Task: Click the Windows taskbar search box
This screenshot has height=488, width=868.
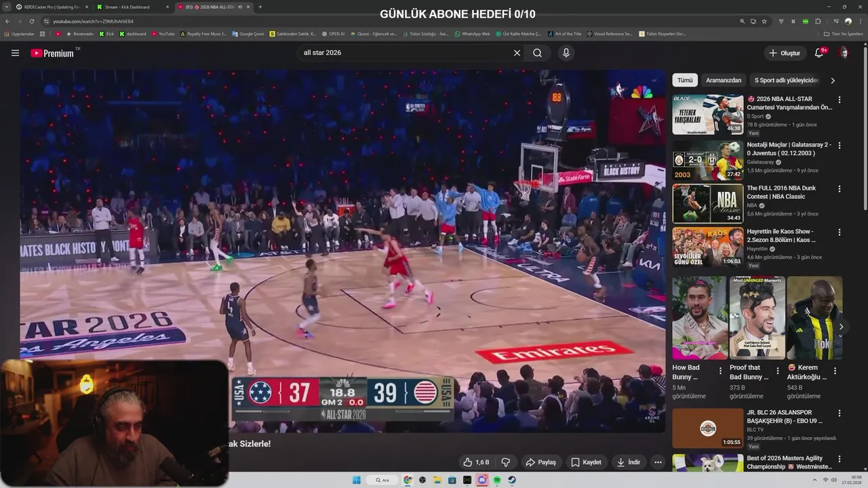Action: click(382, 480)
